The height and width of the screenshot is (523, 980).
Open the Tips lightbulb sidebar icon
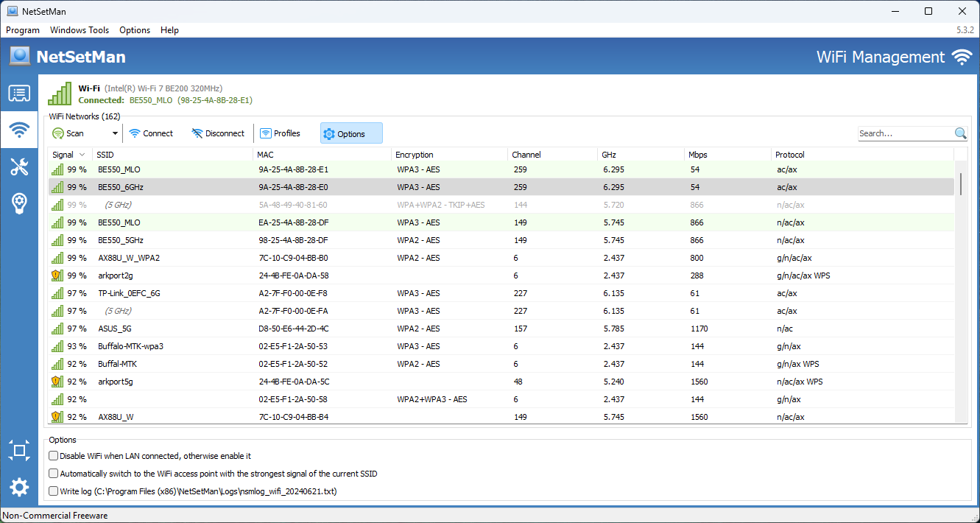19,203
